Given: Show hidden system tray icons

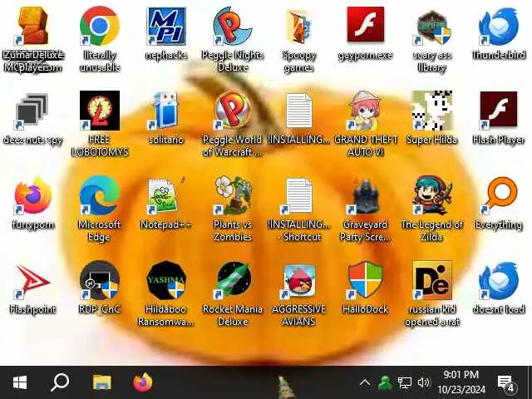Looking at the screenshot, I should tap(365, 382).
